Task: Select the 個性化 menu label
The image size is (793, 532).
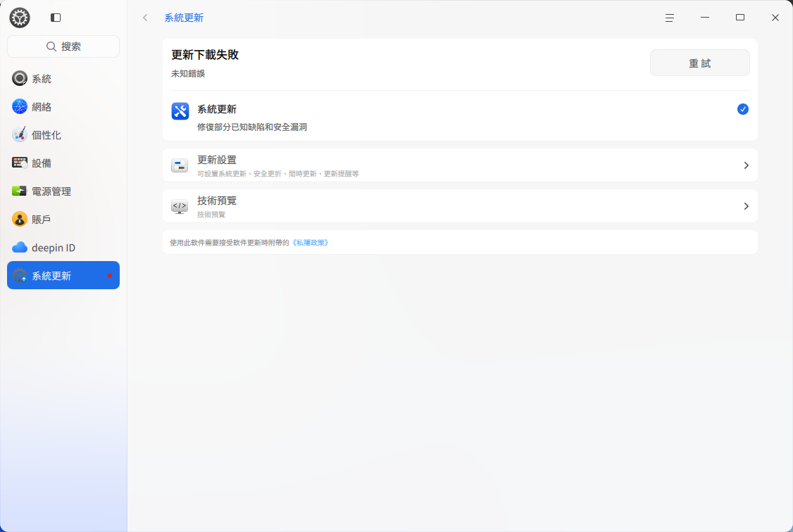Action: (46, 135)
